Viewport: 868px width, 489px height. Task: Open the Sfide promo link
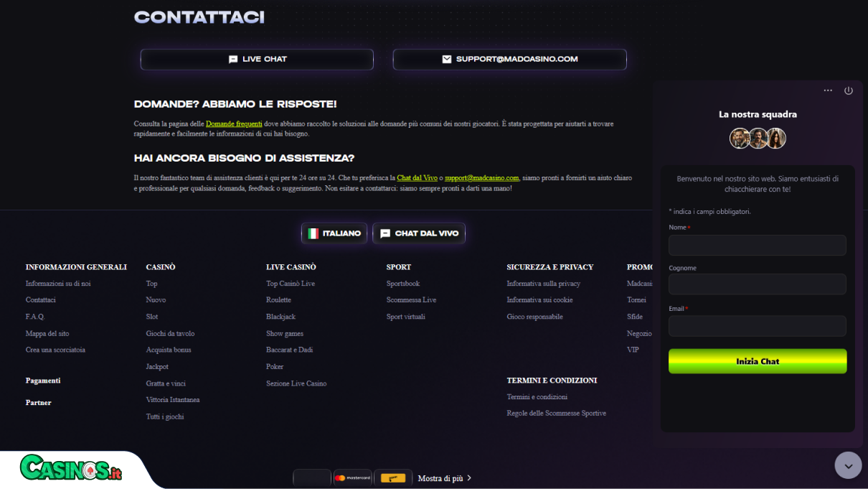tap(635, 317)
